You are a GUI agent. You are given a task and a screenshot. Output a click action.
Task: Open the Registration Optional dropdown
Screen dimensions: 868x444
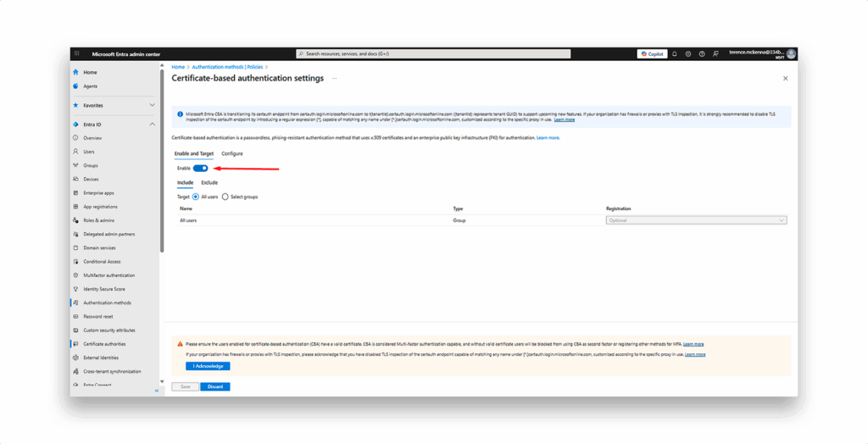coord(697,220)
